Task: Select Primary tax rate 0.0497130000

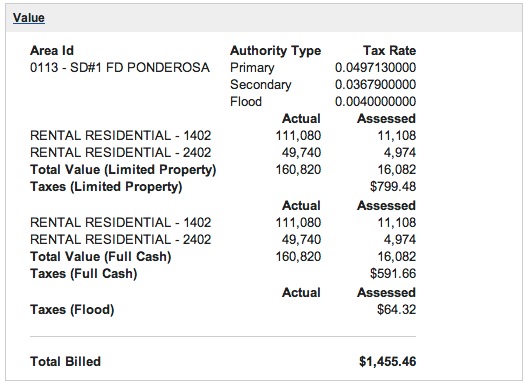Action: (x=375, y=68)
